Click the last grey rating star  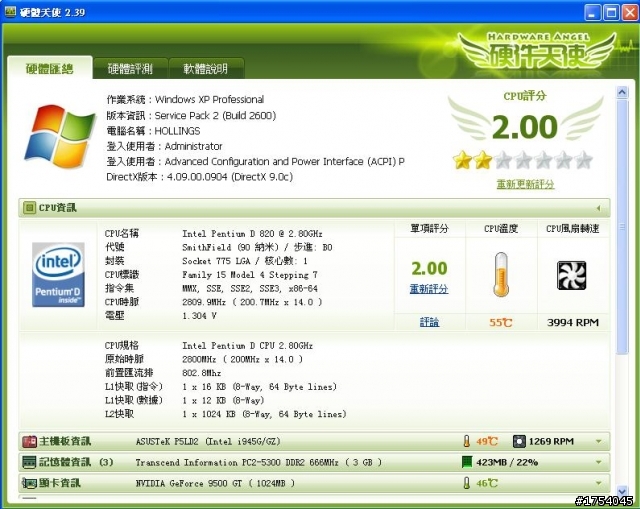[x=584, y=160]
